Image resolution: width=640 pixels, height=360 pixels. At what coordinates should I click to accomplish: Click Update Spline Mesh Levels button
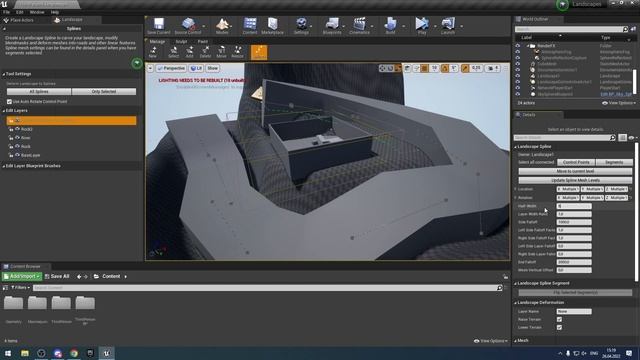575,180
